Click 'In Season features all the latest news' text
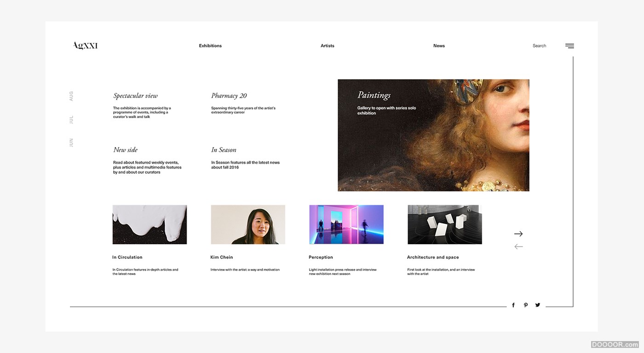 [x=245, y=165]
